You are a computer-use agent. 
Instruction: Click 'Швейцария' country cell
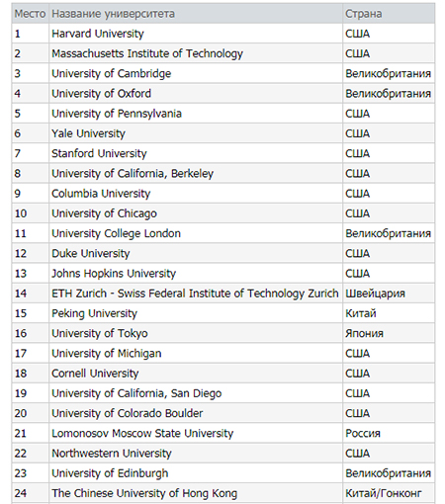pos(375,294)
